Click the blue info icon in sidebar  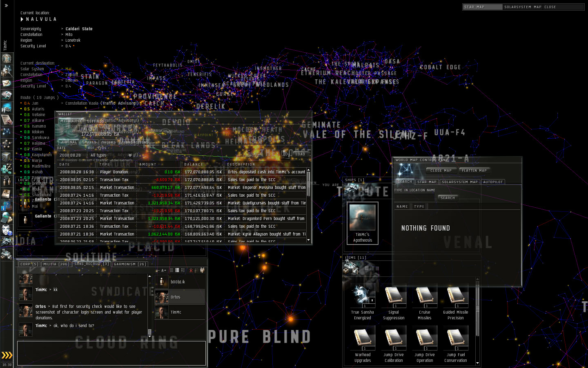(7, 205)
